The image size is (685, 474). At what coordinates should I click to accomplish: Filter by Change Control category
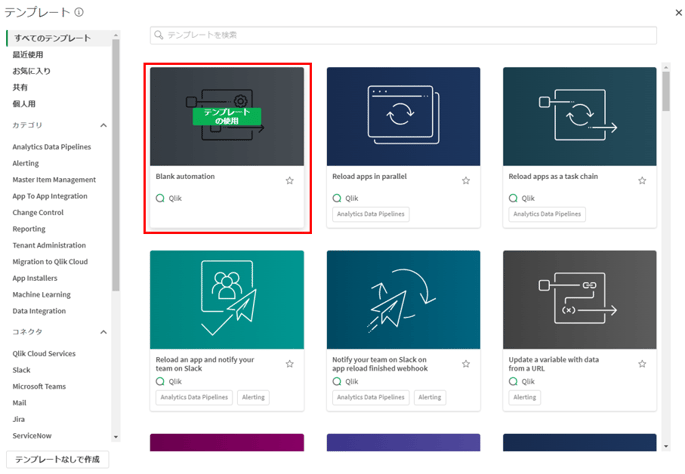[x=38, y=212]
